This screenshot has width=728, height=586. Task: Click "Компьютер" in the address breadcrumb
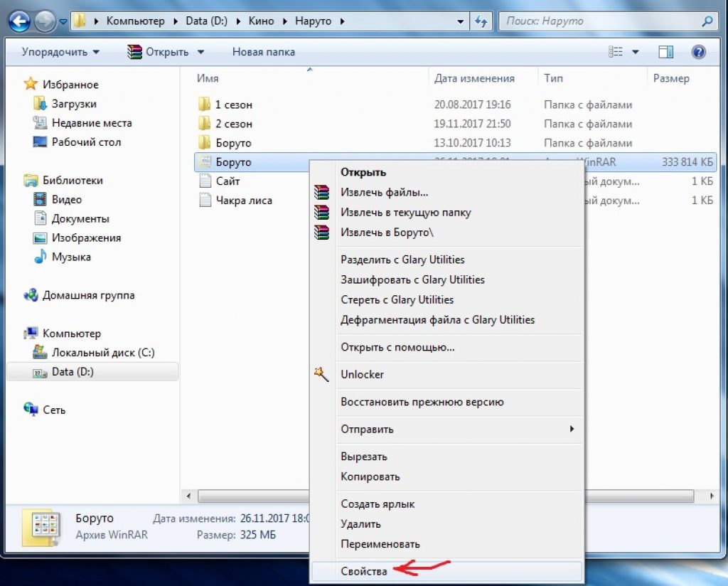point(135,21)
